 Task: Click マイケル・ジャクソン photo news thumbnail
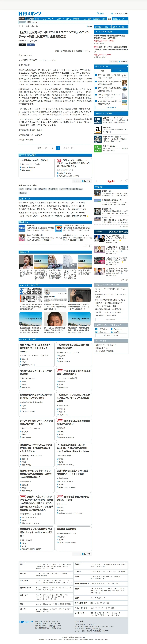(x=26, y=262)
